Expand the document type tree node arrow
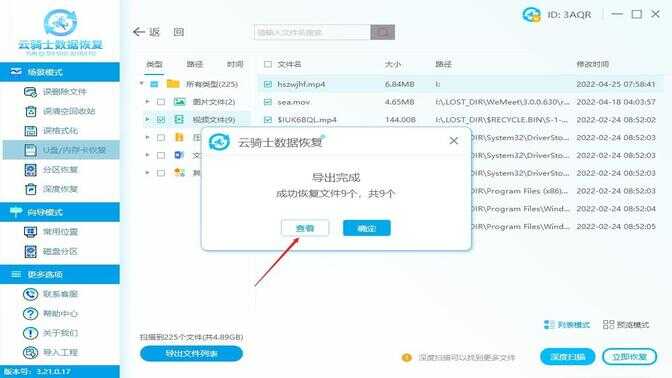The width and height of the screenshot is (672, 378). click(x=147, y=155)
